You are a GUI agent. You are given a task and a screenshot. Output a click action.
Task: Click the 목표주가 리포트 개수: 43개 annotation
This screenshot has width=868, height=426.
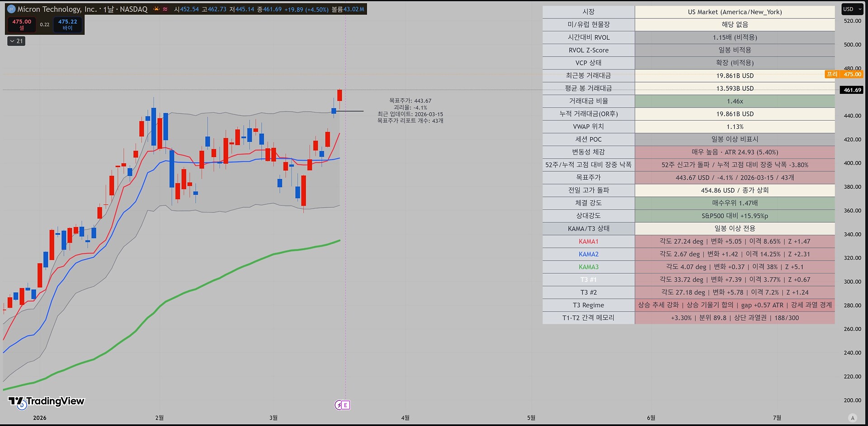410,121
